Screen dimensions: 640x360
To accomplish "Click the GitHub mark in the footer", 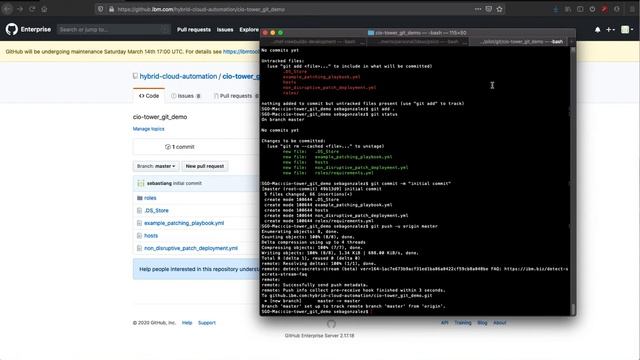I will [x=331, y=324].
